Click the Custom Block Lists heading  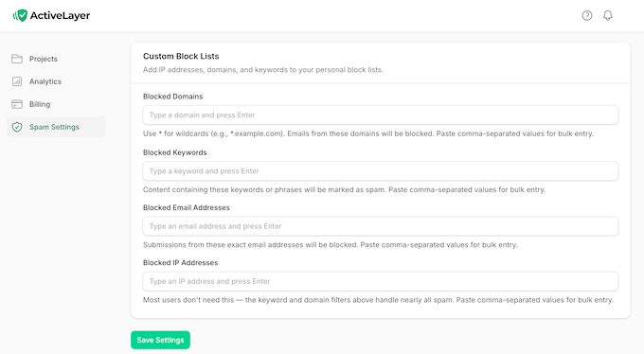[x=181, y=56]
